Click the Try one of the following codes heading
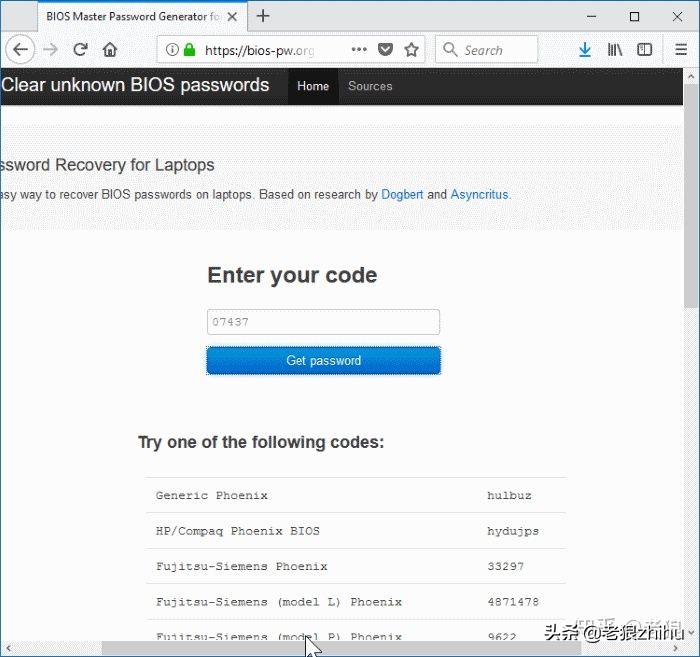The height and width of the screenshot is (657, 700). tap(261, 442)
